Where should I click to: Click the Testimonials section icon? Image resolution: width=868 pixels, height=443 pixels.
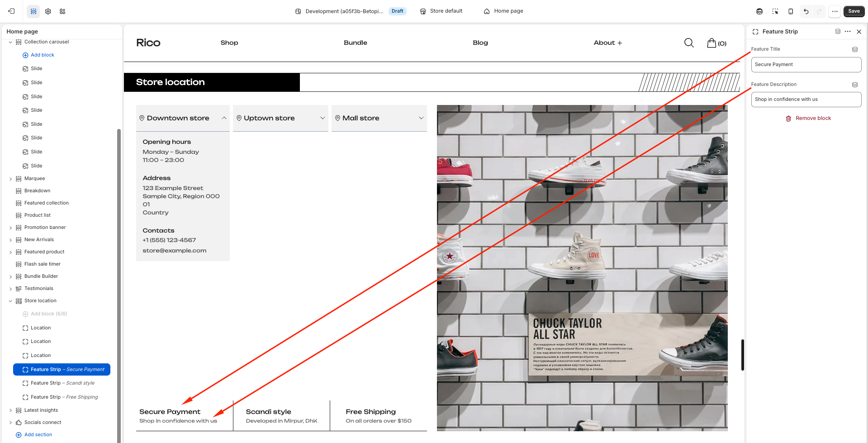tap(19, 289)
